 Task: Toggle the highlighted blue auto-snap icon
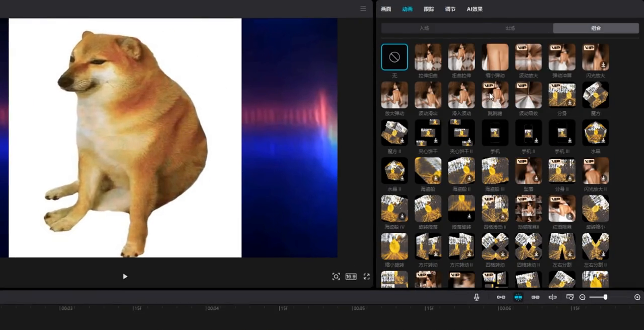point(518,297)
